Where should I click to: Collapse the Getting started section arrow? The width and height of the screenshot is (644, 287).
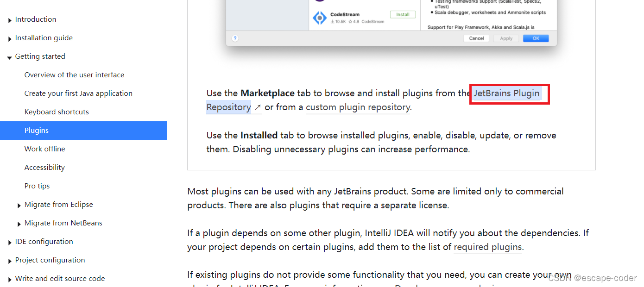pos(10,57)
